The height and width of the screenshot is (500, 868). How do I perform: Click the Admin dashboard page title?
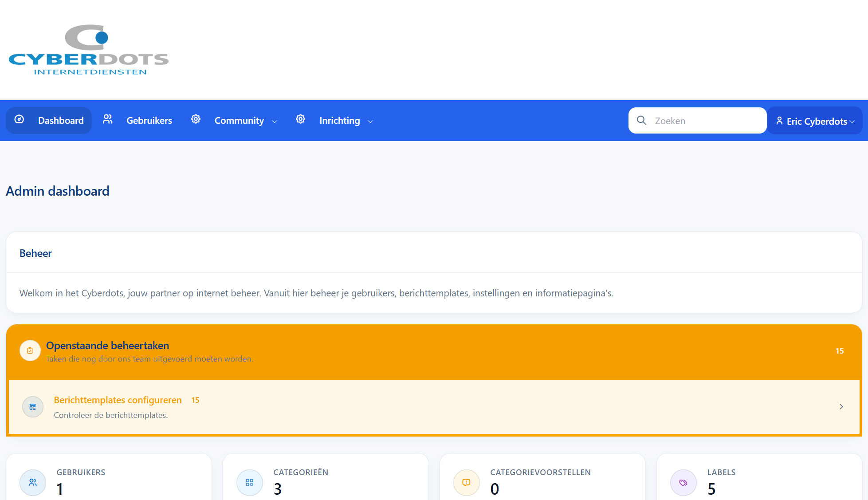point(58,191)
